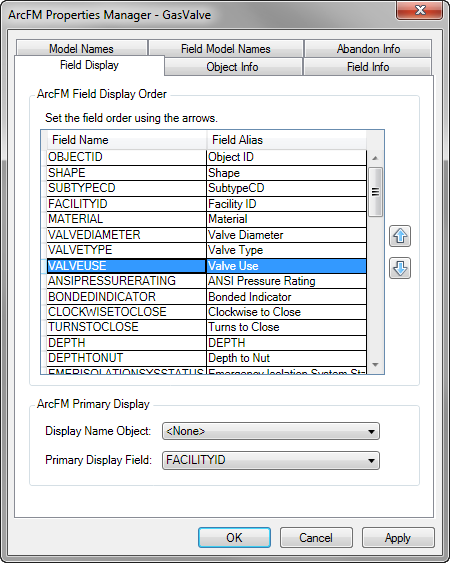Click the Cancel button
The width and height of the screenshot is (450, 563).
point(316,538)
